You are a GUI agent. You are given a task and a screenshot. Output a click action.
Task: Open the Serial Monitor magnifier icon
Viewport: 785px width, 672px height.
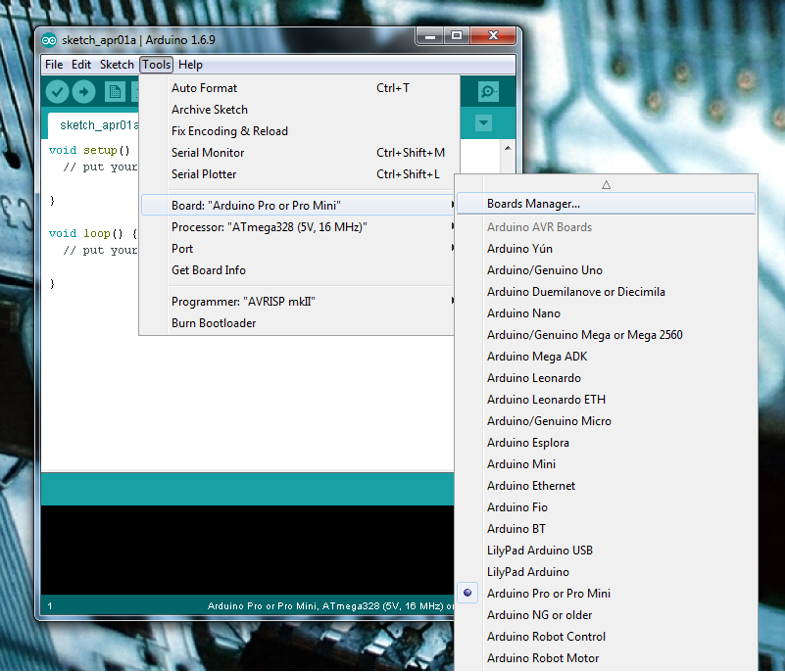[x=488, y=91]
